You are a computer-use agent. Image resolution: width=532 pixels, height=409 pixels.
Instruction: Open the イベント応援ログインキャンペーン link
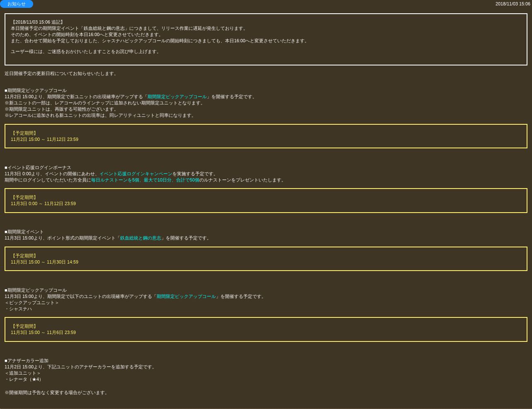click(136, 174)
